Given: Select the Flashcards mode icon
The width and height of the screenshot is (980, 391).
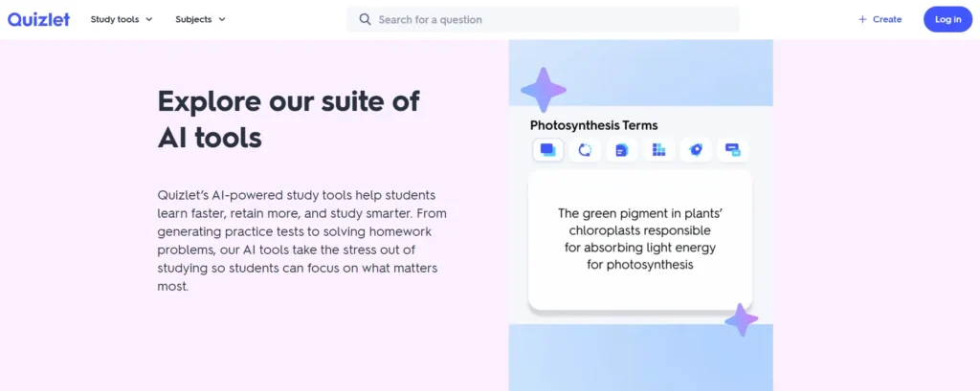Looking at the screenshot, I should (548, 150).
